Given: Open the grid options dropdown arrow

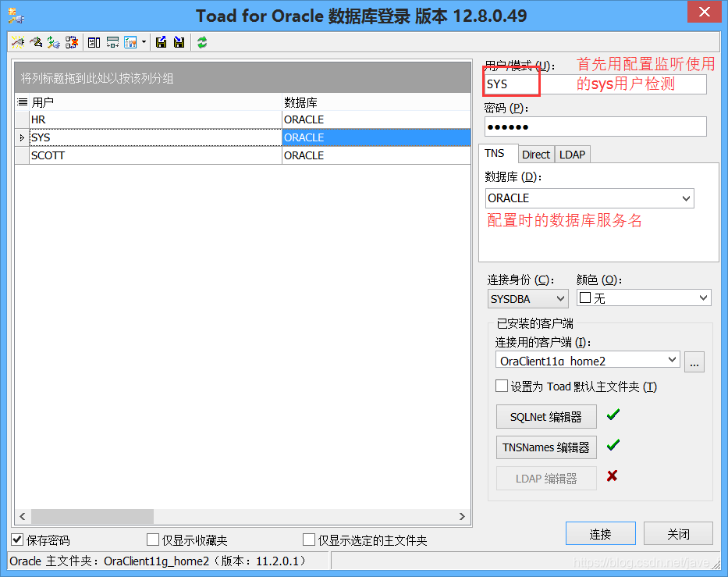Looking at the screenshot, I should [144, 42].
